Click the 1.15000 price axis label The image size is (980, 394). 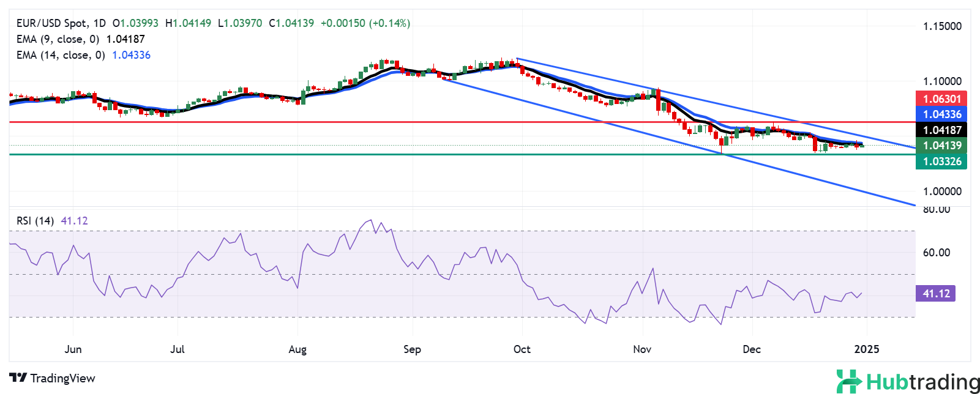[x=942, y=26]
